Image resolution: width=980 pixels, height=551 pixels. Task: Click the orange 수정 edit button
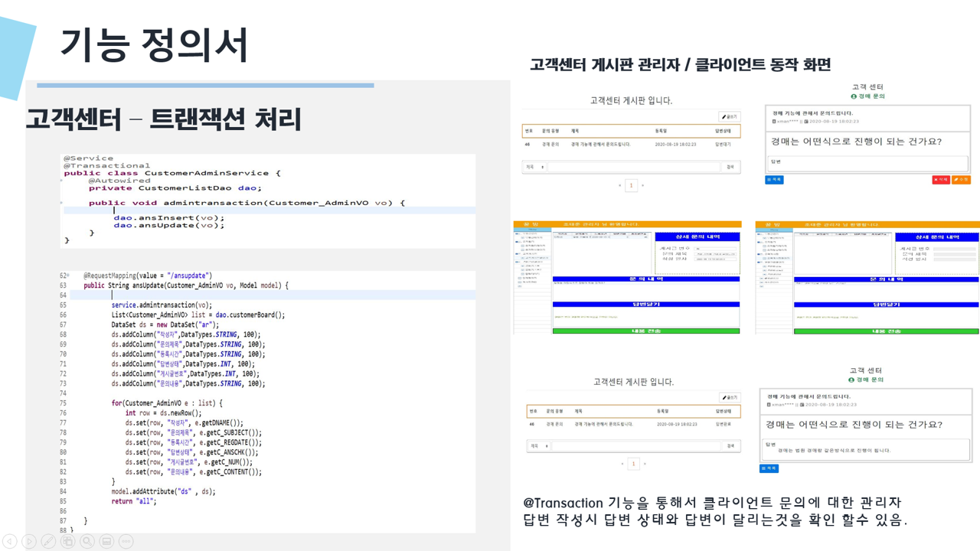click(961, 180)
